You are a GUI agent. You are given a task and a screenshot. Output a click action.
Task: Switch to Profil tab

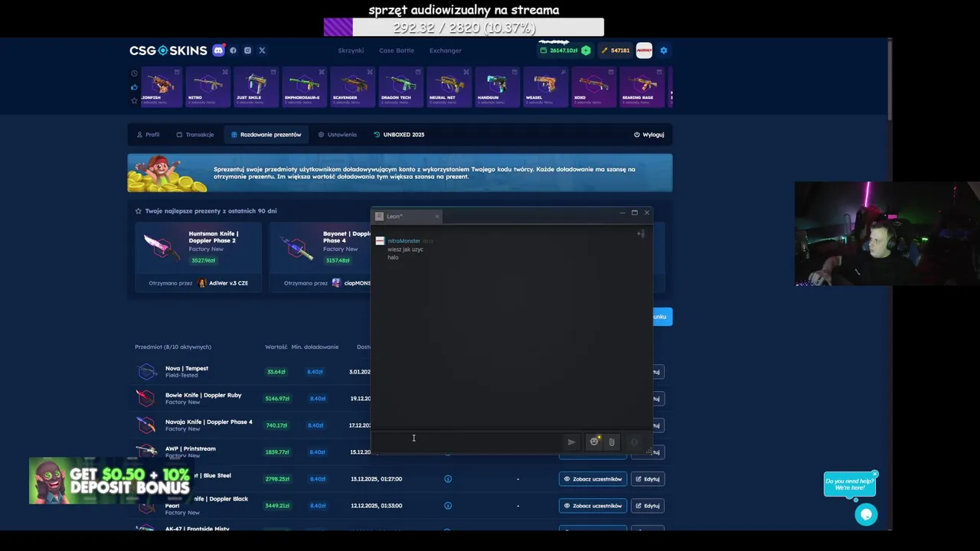click(x=149, y=135)
